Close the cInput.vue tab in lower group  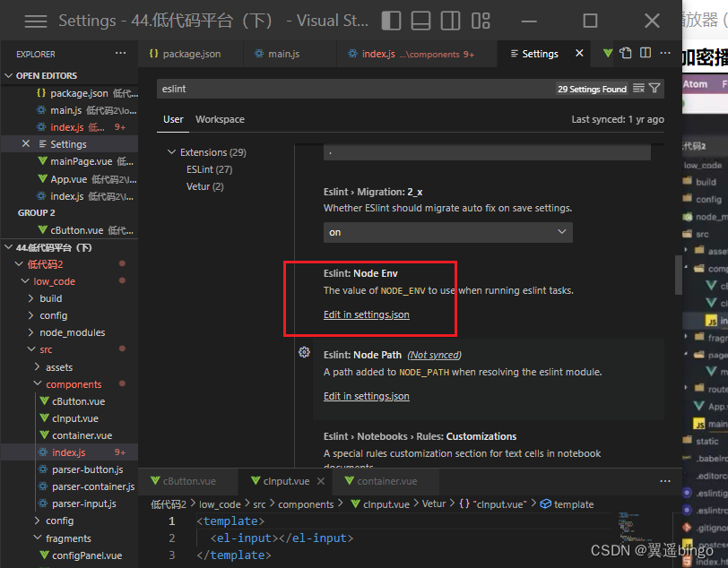321,481
